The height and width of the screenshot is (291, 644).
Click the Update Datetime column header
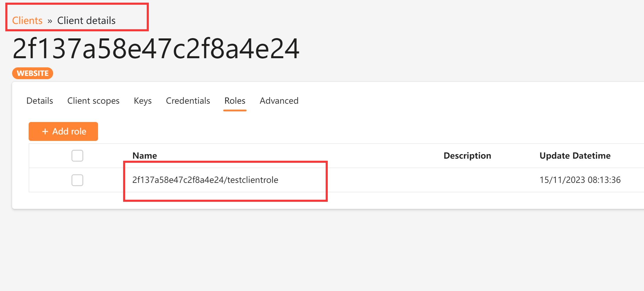click(x=575, y=156)
